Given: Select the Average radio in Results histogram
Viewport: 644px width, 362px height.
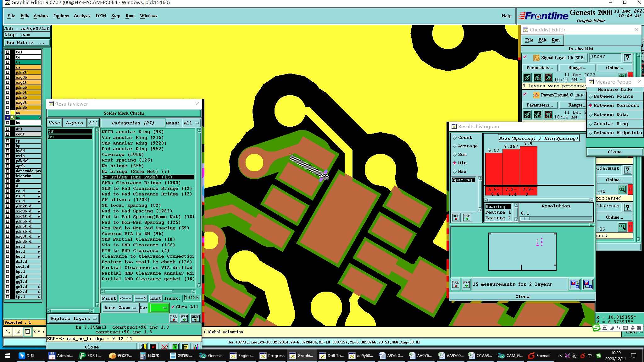Looking at the screenshot, I should coord(455,146).
